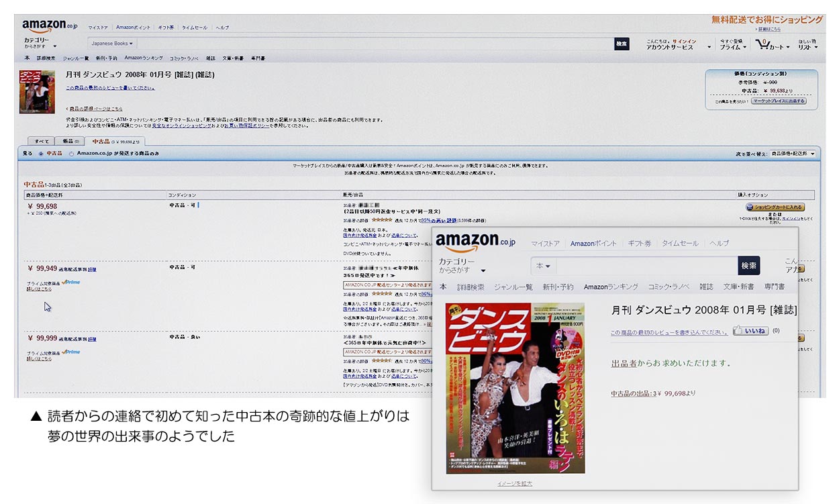The width and height of the screenshot is (839, 504).
Task: Click the マーケットプレイスに出品する button
Action: pos(779,101)
